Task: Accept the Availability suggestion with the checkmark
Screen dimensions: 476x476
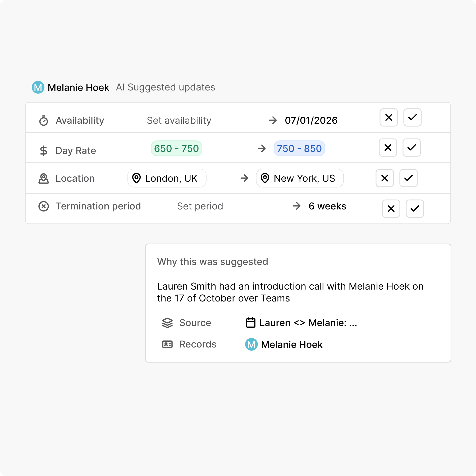Action: click(412, 117)
